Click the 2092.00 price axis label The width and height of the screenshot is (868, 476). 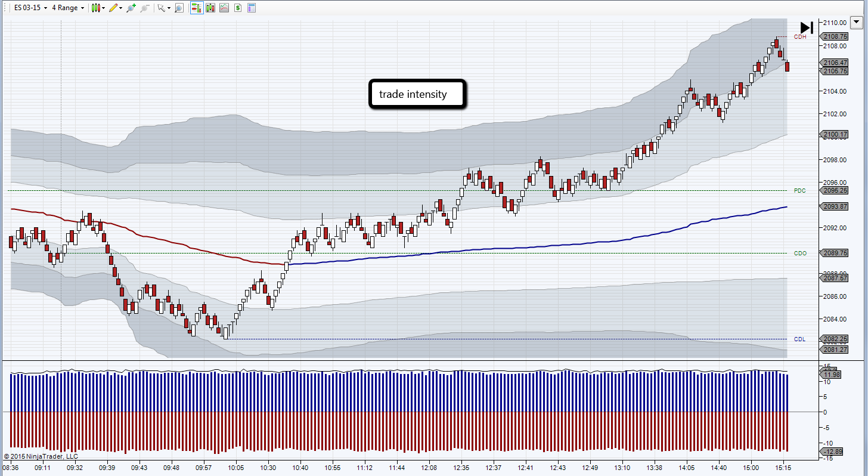point(835,228)
